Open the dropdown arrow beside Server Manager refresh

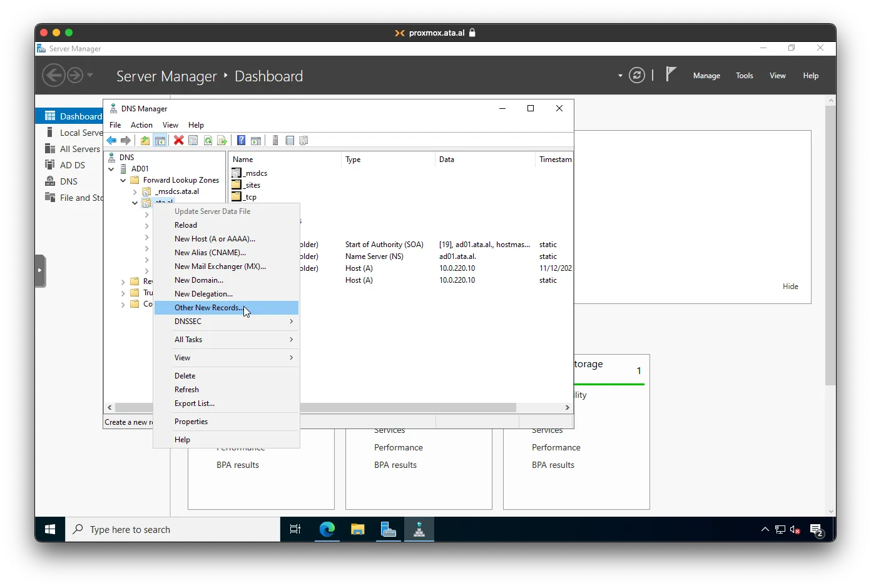point(620,76)
